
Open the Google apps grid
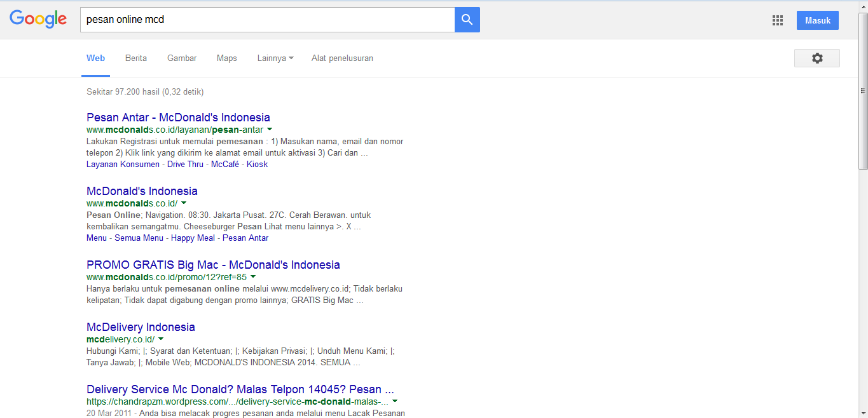pyautogui.click(x=778, y=20)
